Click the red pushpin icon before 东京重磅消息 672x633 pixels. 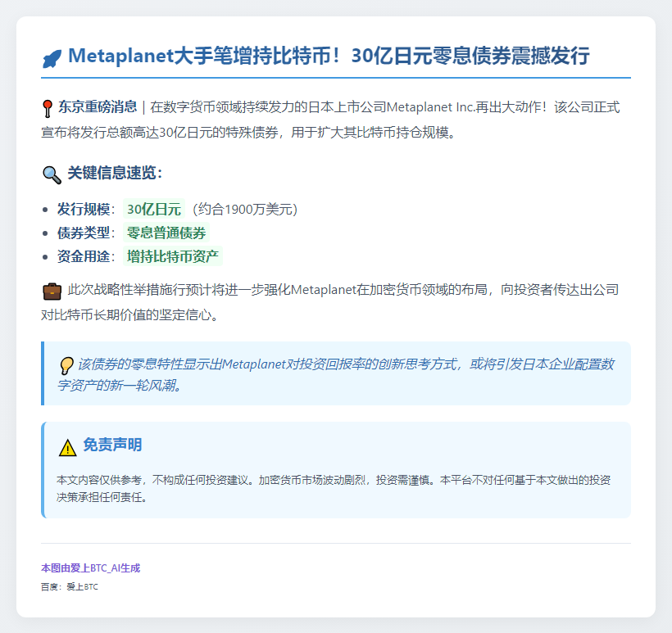[x=48, y=108]
